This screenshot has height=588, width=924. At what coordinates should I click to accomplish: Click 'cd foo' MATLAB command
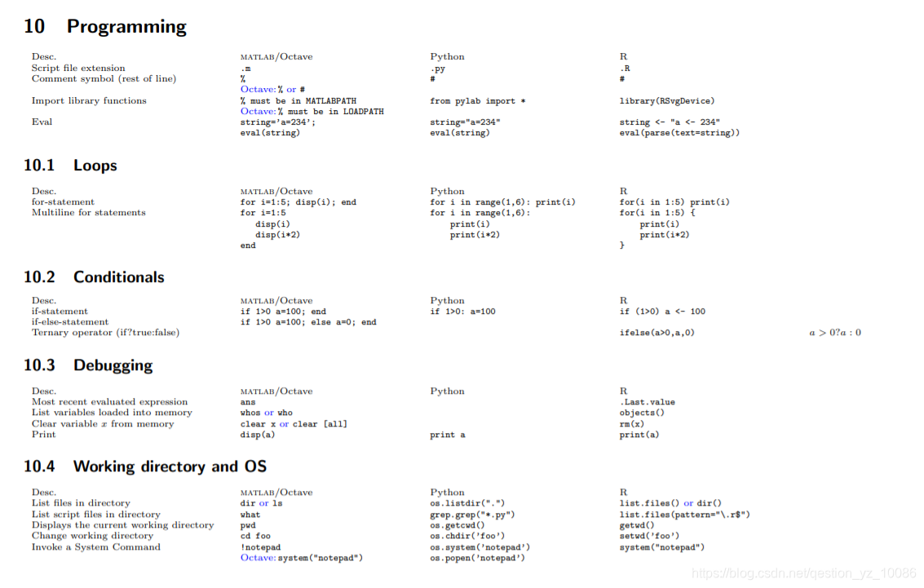(x=255, y=536)
